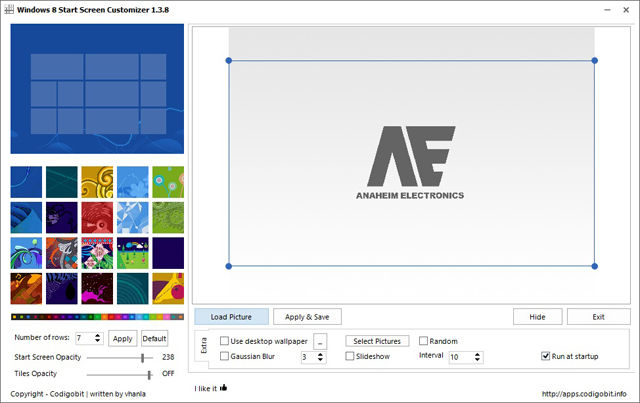Select the light blue geometric shards background
This screenshot has width=640, height=403.
pos(133,218)
